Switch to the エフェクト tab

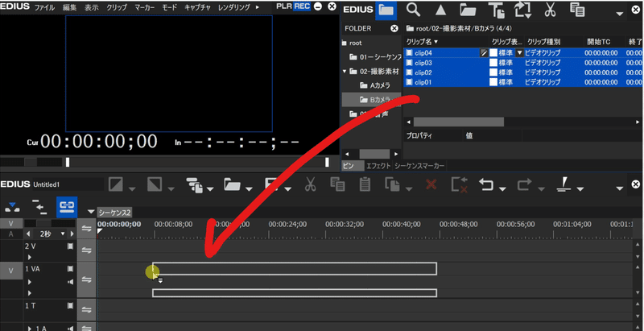pos(378,166)
